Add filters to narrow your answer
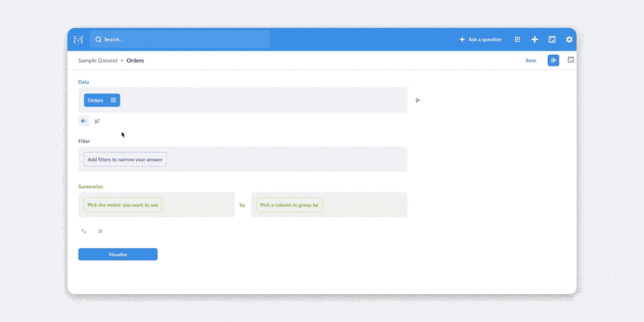 pos(125,159)
